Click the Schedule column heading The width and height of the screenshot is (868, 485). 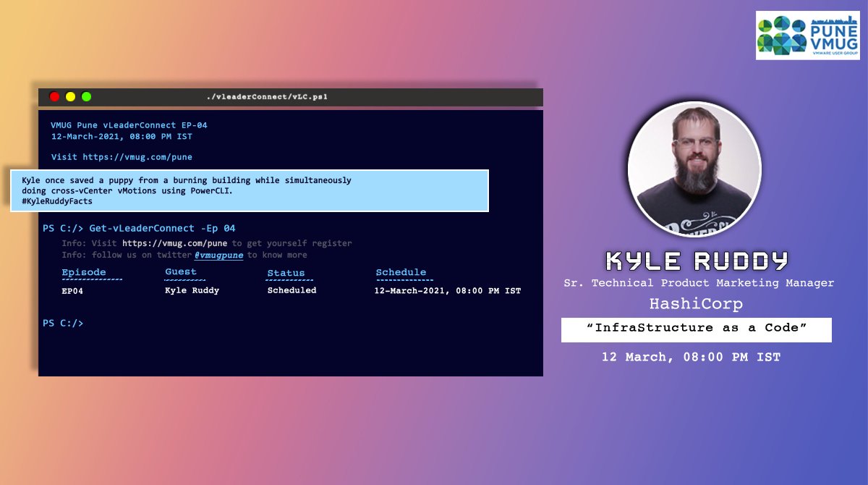[x=402, y=272]
